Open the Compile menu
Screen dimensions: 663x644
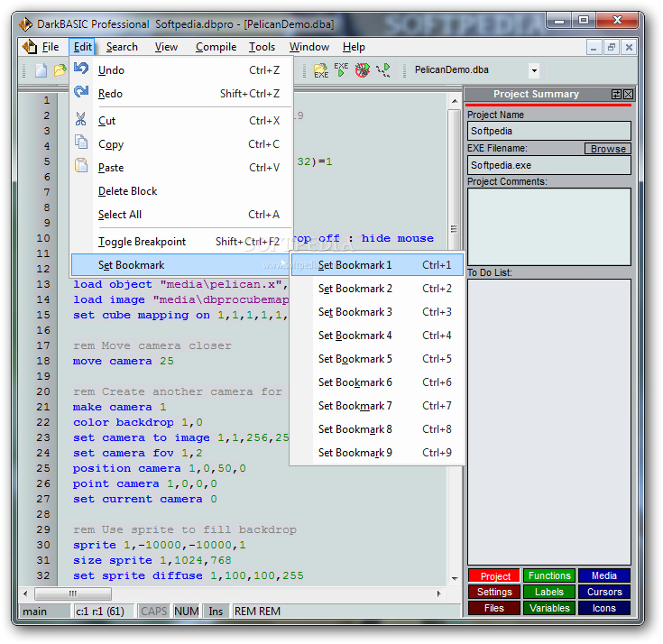click(216, 47)
